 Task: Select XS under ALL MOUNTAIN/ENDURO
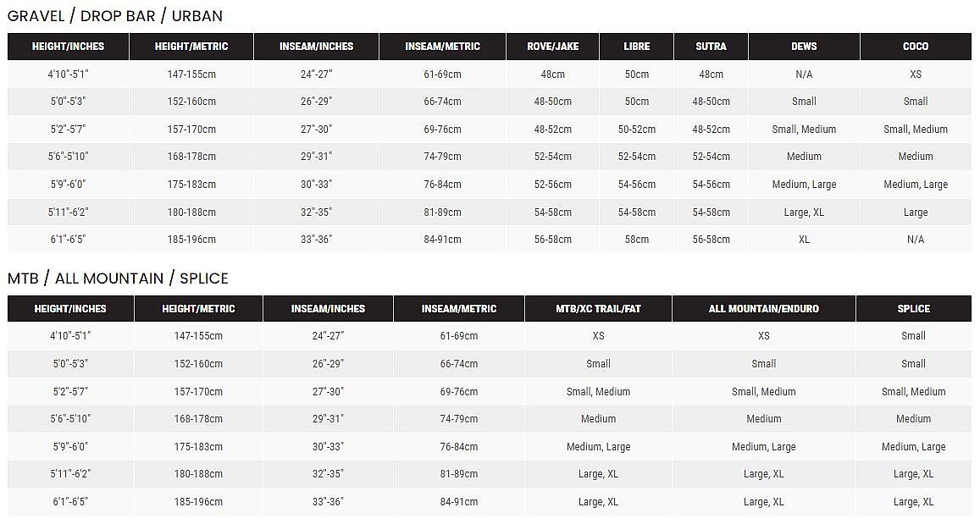point(763,336)
